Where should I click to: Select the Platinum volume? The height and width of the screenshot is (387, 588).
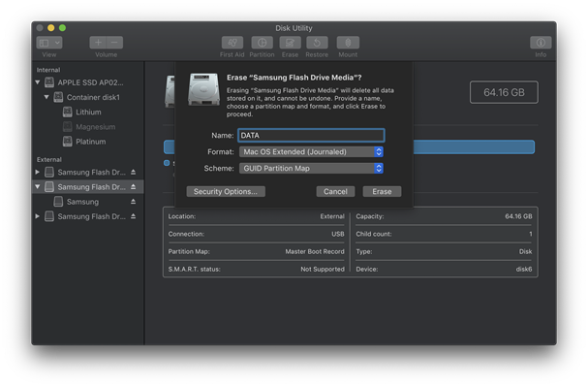[90, 142]
